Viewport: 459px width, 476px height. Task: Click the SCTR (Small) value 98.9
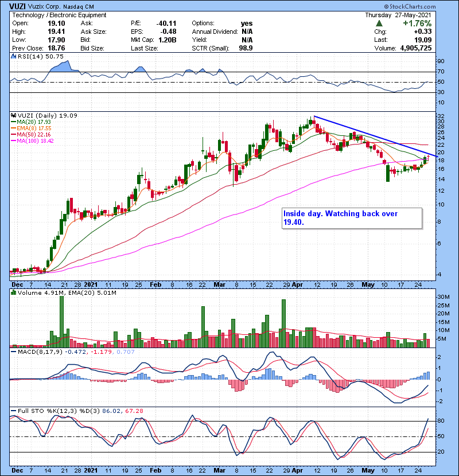click(246, 48)
